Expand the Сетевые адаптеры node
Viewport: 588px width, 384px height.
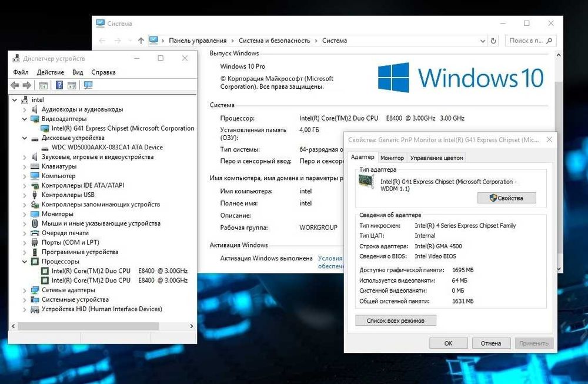click(x=24, y=290)
